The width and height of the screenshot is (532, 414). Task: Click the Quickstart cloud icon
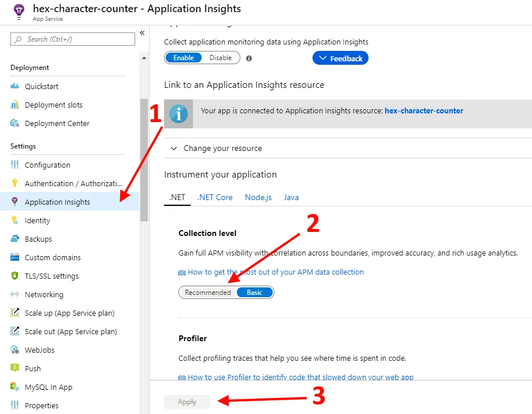point(15,87)
